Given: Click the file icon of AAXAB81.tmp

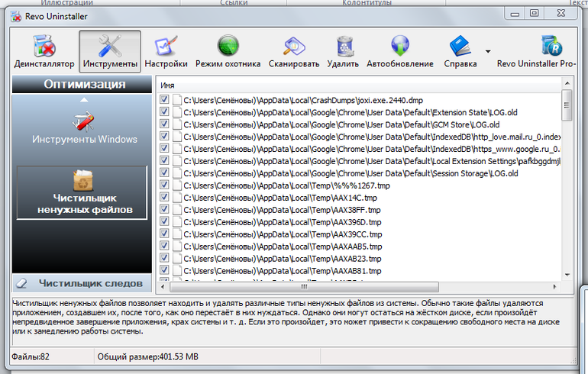Looking at the screenshot, I should [177, 270].
